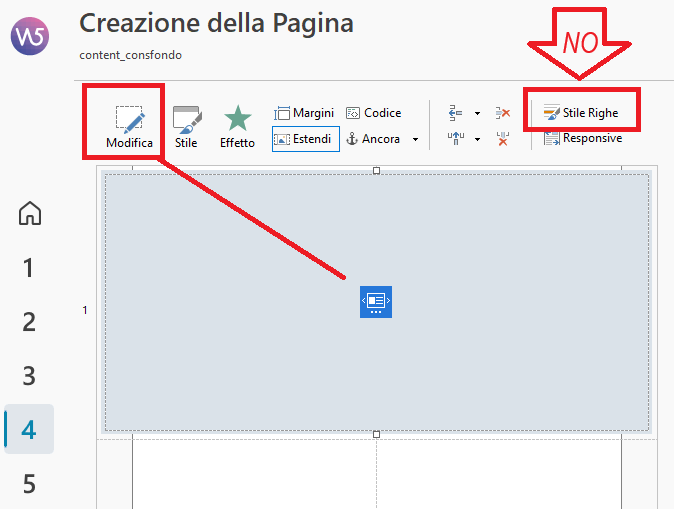Image resolution: width=674 pixels, height=510 pixels.
Task: Go to the Home step icon
Action: [30, 213]
